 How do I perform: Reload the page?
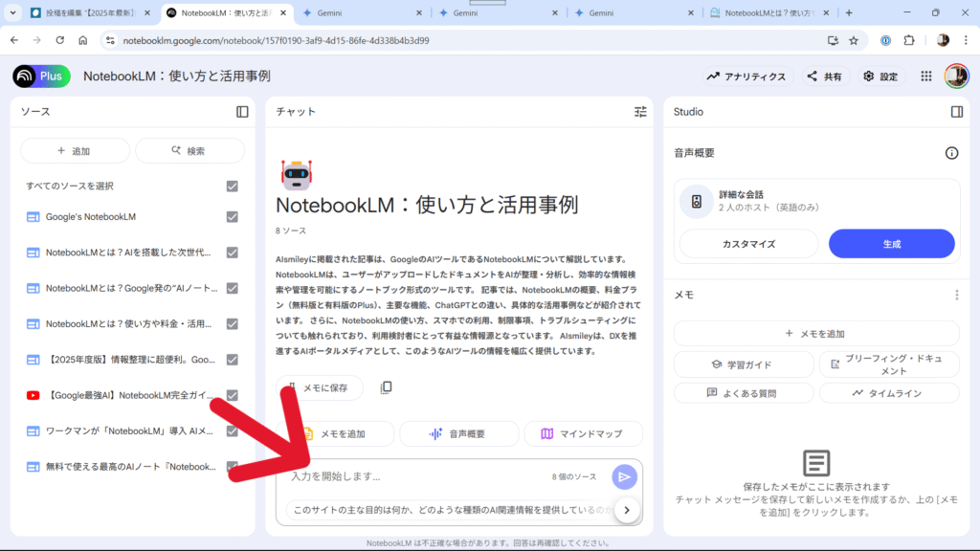pyautogui.click(x=60, y=40)
